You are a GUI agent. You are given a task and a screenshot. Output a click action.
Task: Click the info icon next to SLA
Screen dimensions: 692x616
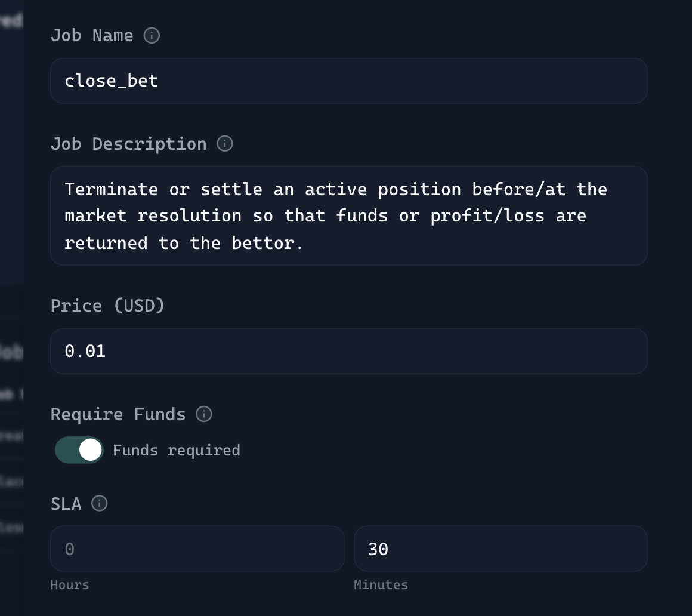coord(100,504)
